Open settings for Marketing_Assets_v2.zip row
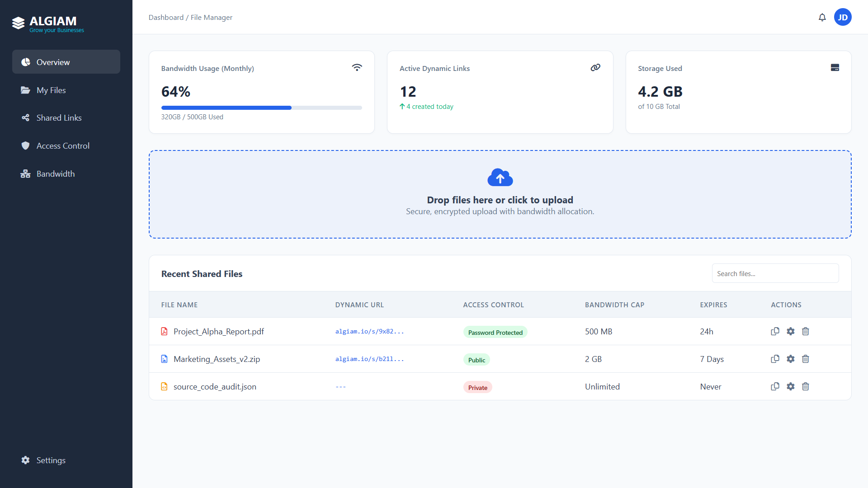 [790, 359]
